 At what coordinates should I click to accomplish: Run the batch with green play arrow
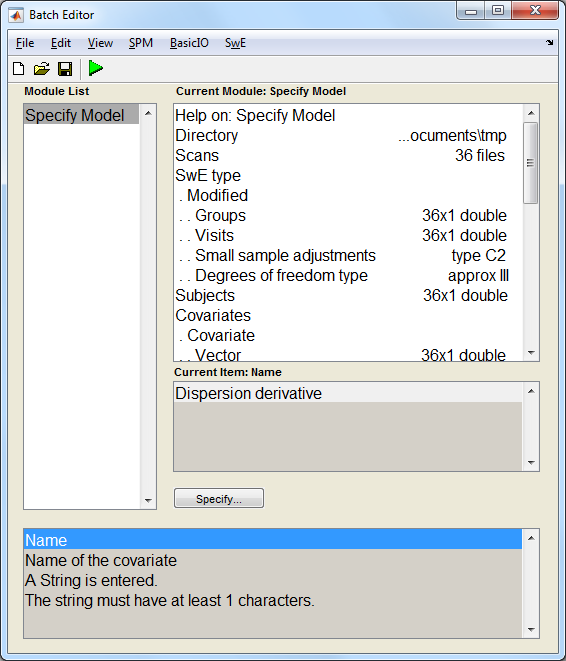point(96,68)
